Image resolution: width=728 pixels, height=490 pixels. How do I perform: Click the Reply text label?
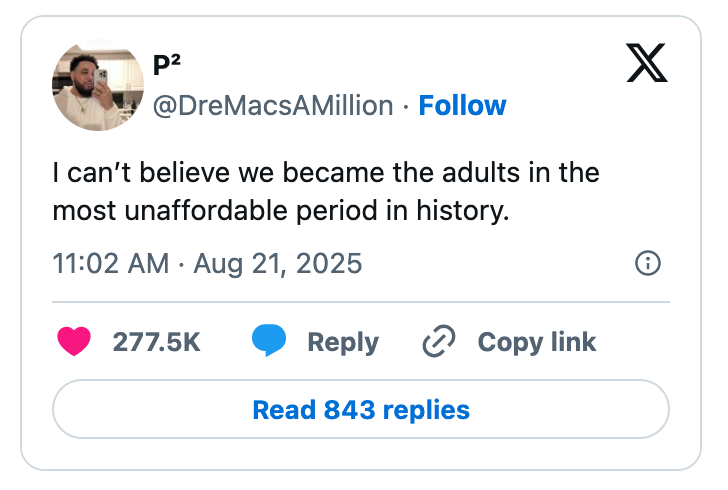coord(343,342)
